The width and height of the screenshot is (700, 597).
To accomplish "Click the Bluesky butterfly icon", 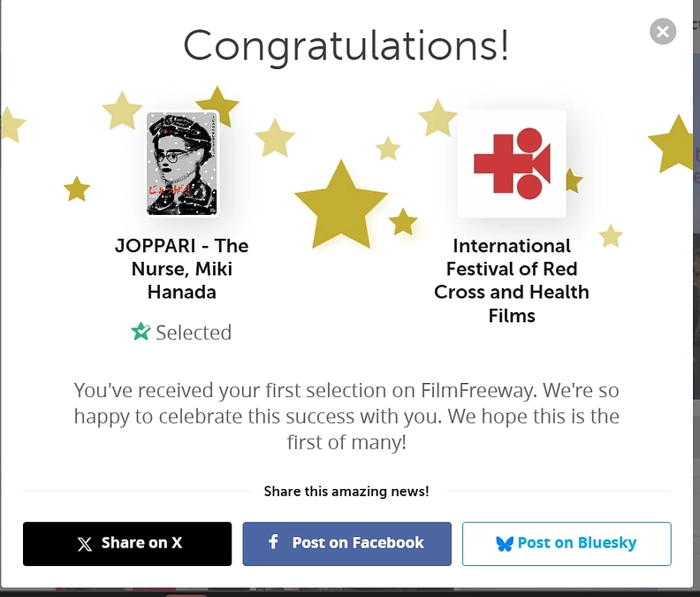I will click(505, 544).
